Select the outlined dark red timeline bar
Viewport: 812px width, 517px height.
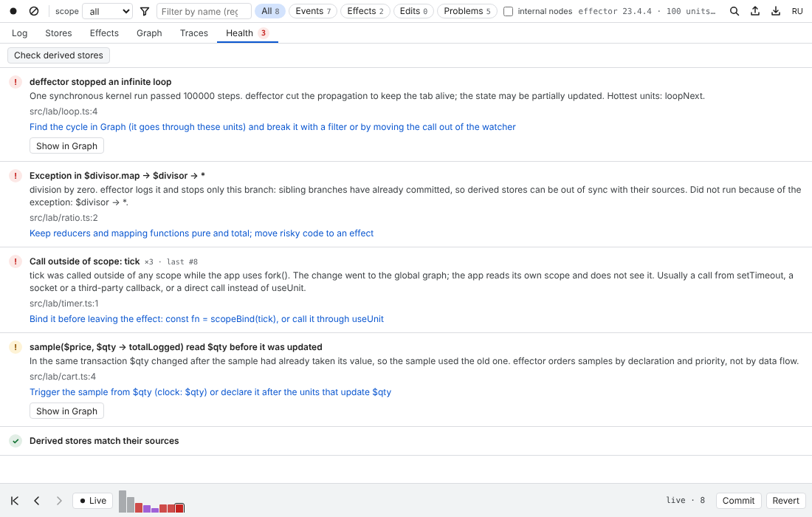pos(179,508)
